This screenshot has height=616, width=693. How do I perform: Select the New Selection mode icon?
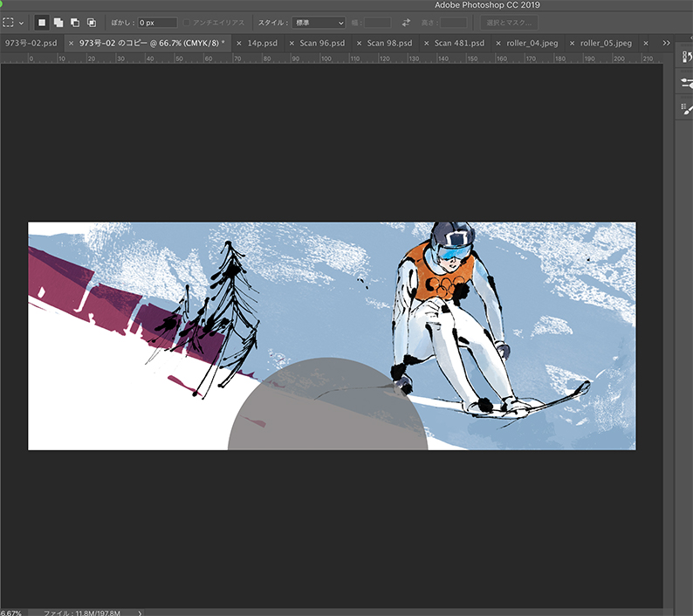tap(42, 22)
